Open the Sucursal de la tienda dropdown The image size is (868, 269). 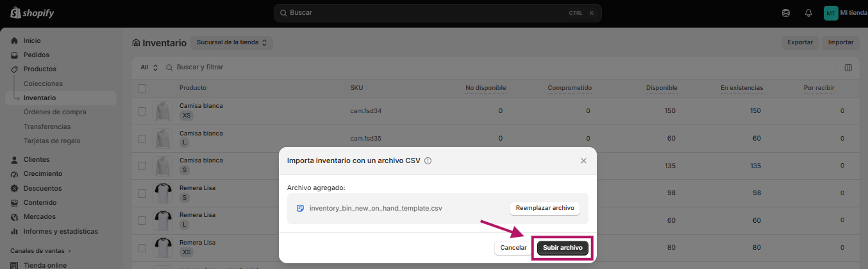232,42
